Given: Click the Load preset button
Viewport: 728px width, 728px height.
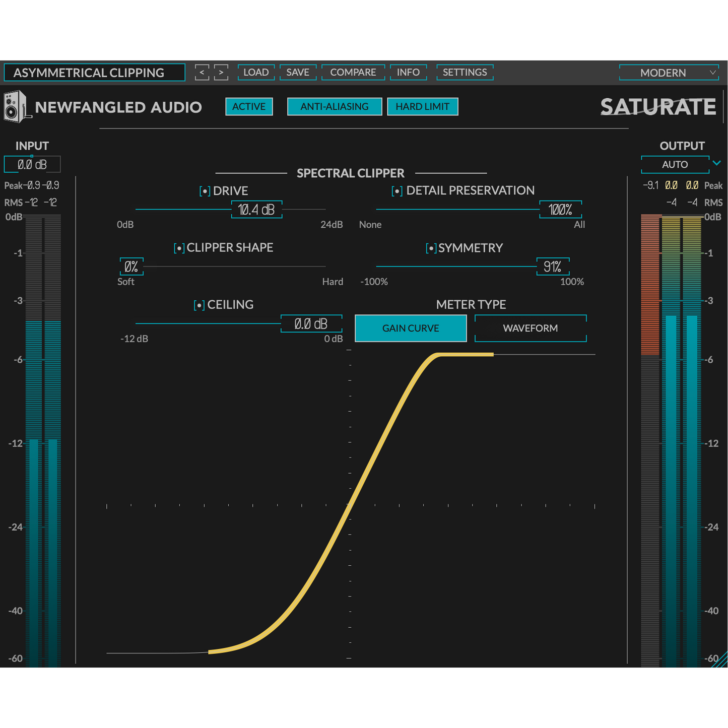Looking at the screenshot, I should click(x=256, y=73).
